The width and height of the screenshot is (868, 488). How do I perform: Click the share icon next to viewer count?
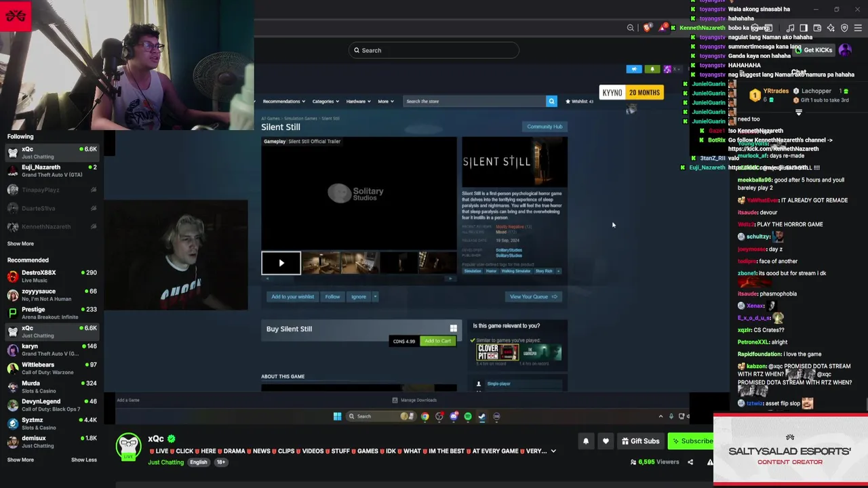pyautogui.click(x=690, y=462)
